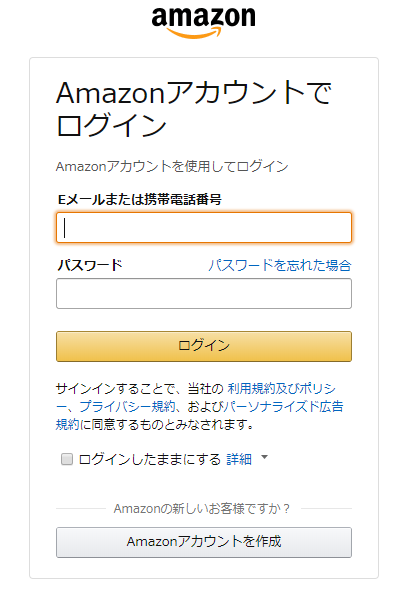The image size is (403, 599).
Task: Expand the dropdown arrow beside 詳細
Action: coord(264,457)
